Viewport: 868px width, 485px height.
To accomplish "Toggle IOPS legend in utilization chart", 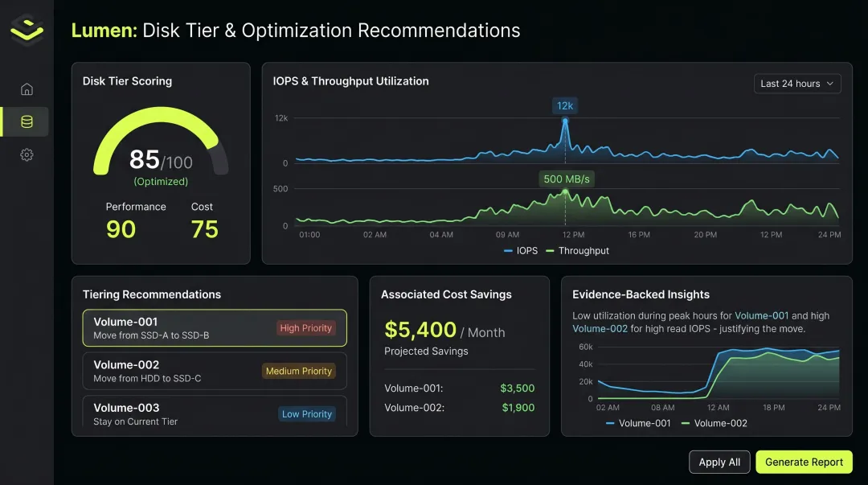I will tap(521, 250).
